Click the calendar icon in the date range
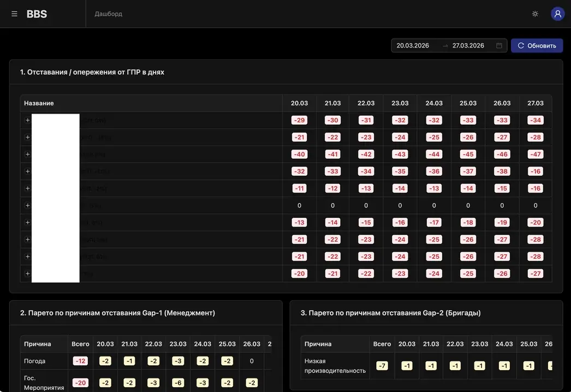 pos(499,45)
